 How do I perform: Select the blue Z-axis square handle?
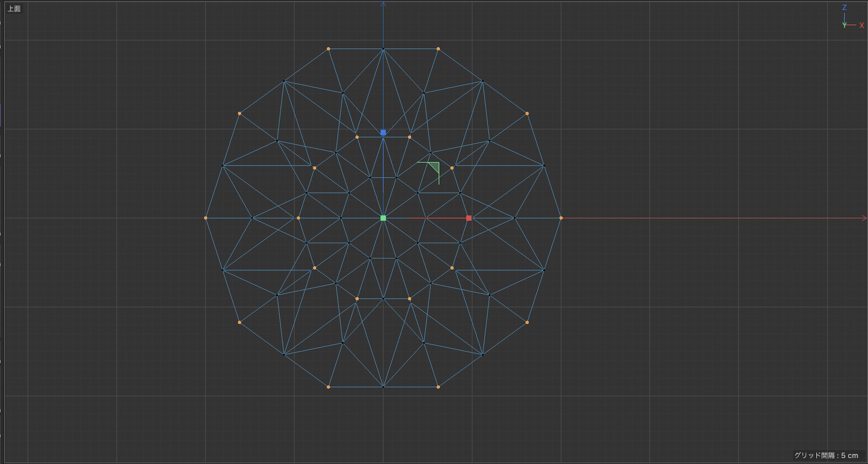383,132
